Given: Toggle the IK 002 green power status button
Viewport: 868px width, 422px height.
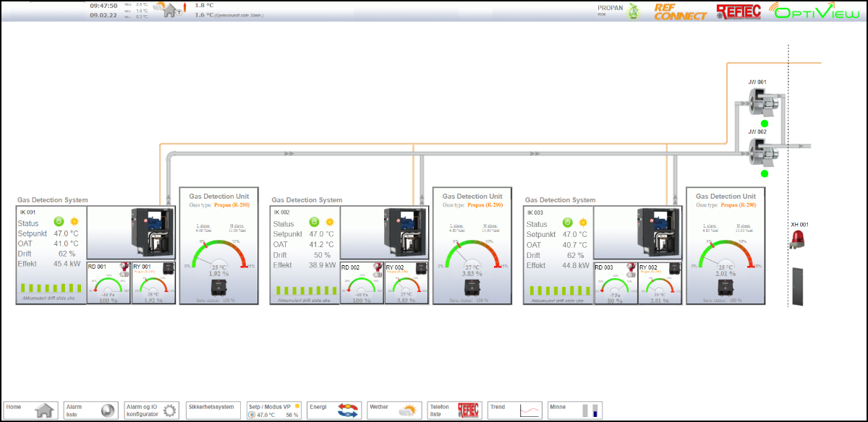Looking at the screenshot, I should [x=314, y=222].
